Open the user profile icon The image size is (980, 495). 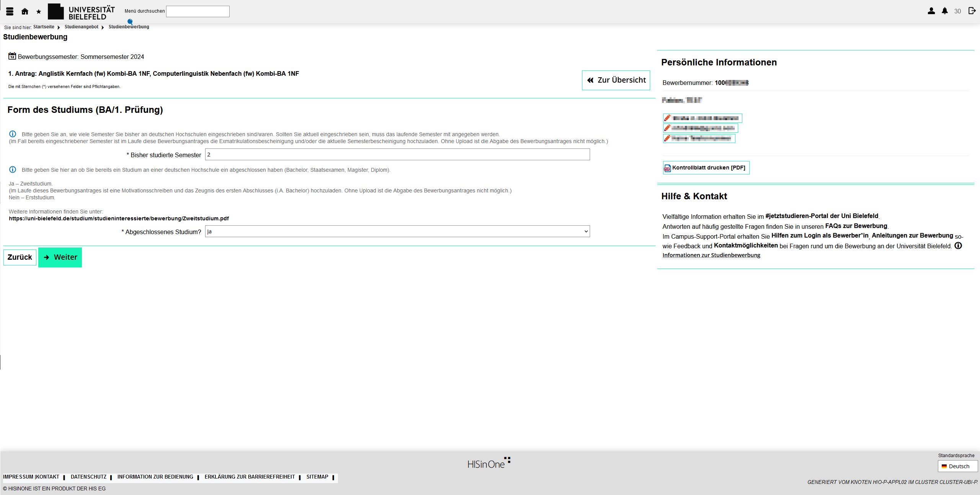(x=931, y=11)
